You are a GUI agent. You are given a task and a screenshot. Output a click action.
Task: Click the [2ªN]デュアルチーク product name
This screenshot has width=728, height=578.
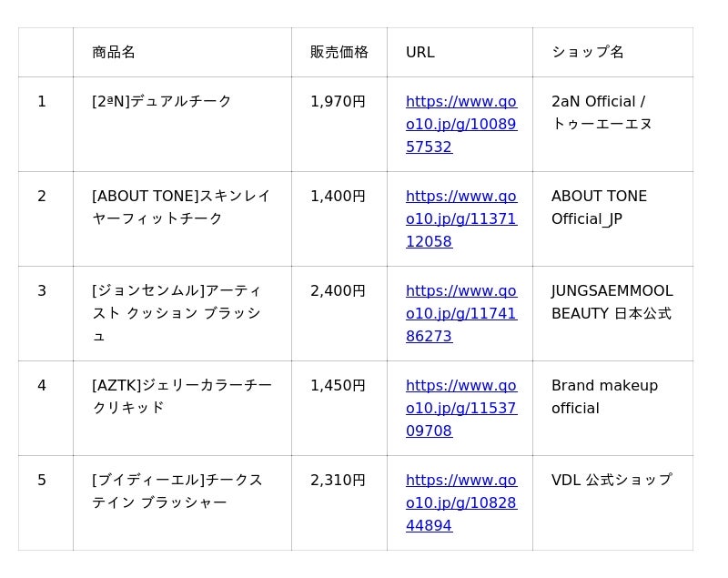162,101
